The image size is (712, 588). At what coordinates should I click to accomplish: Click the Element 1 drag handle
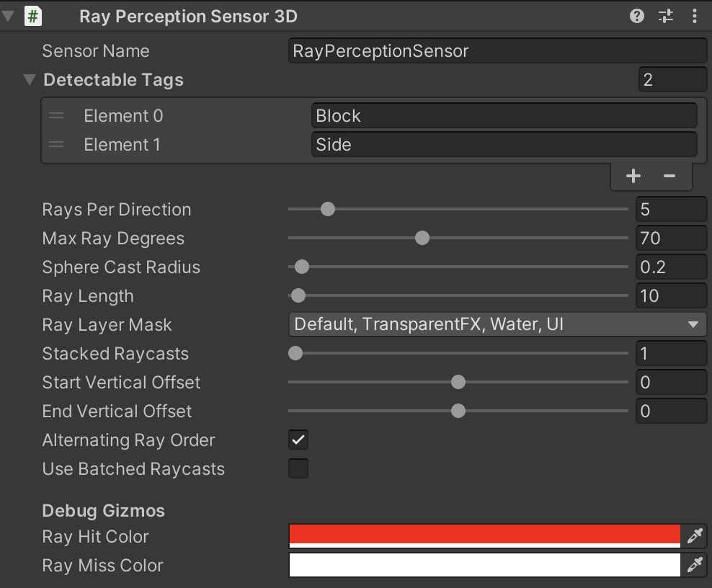[56, 144]
